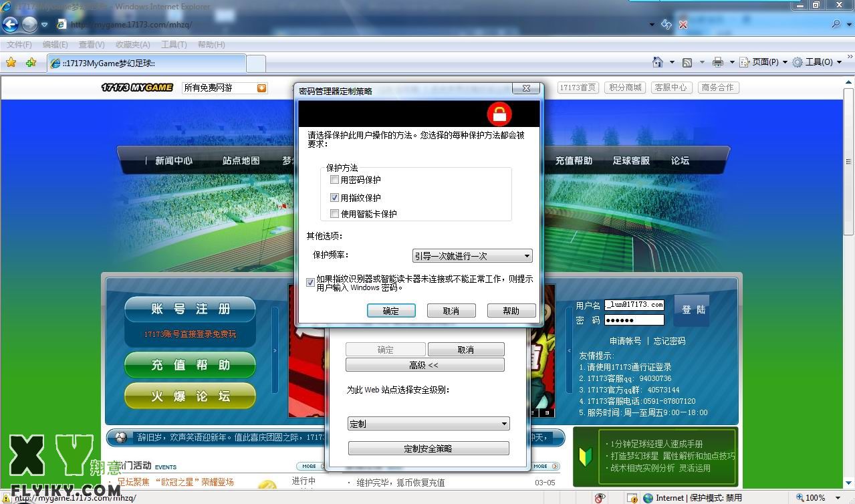Click 确定 in the password manager dialog
This screenshot has height=504, width=855.
coord(391,311)
